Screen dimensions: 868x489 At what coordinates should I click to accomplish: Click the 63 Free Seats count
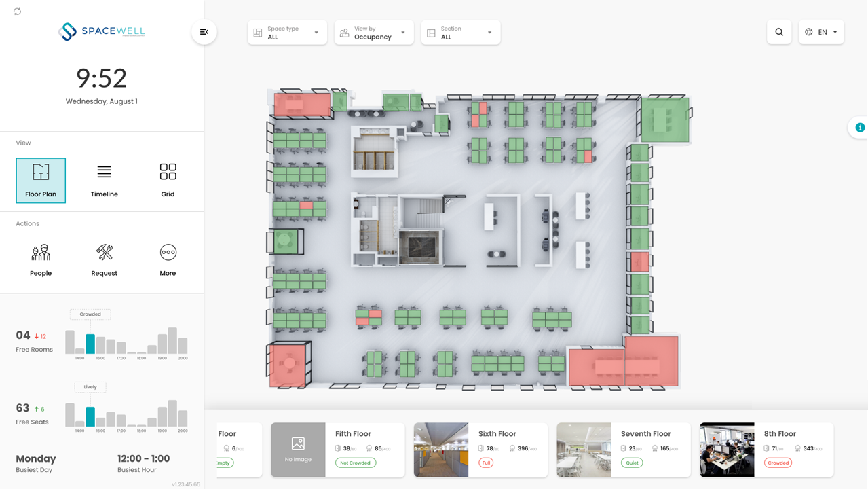point(23,408)
